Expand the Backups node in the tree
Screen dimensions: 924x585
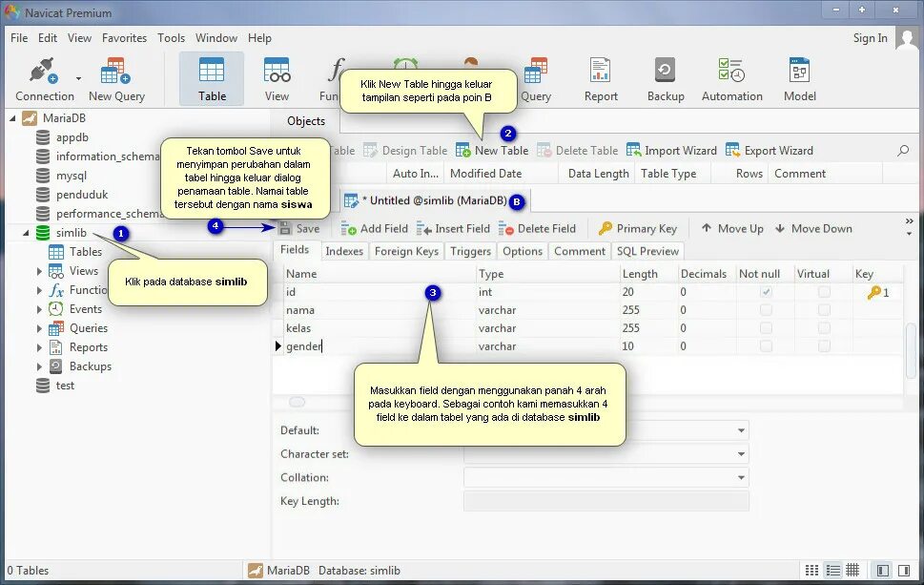click(x=39, y=366)
